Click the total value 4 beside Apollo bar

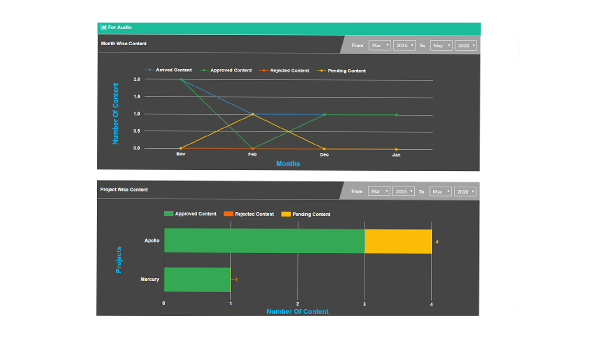coord(437,242)
